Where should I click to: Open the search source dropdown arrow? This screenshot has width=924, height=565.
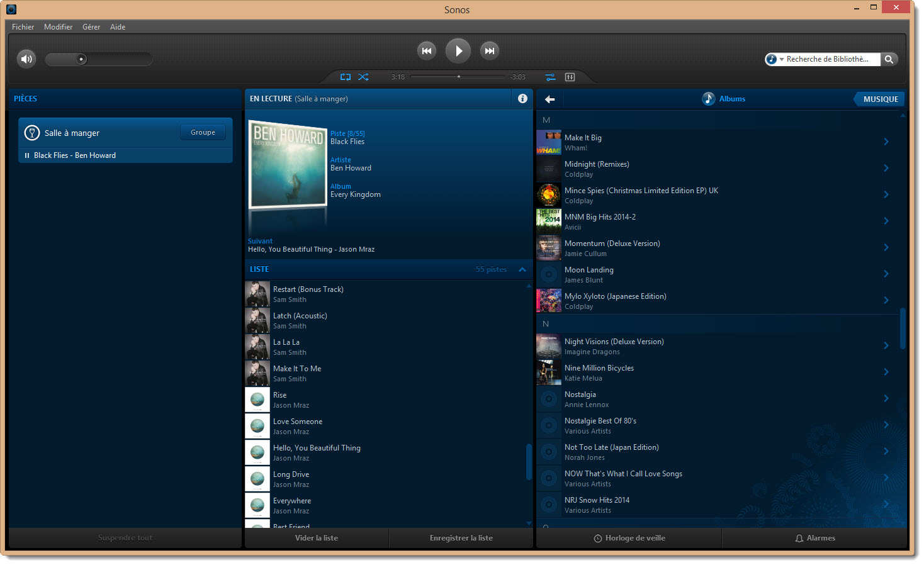click(x=781, y=60)
